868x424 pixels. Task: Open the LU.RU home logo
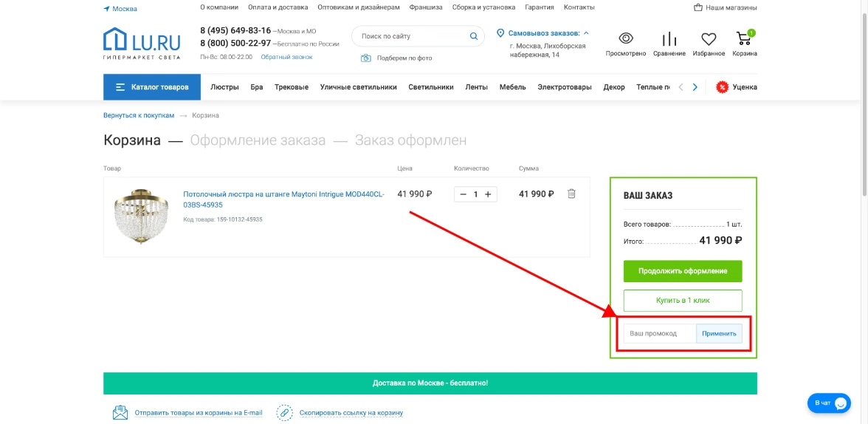pos(142,44)
